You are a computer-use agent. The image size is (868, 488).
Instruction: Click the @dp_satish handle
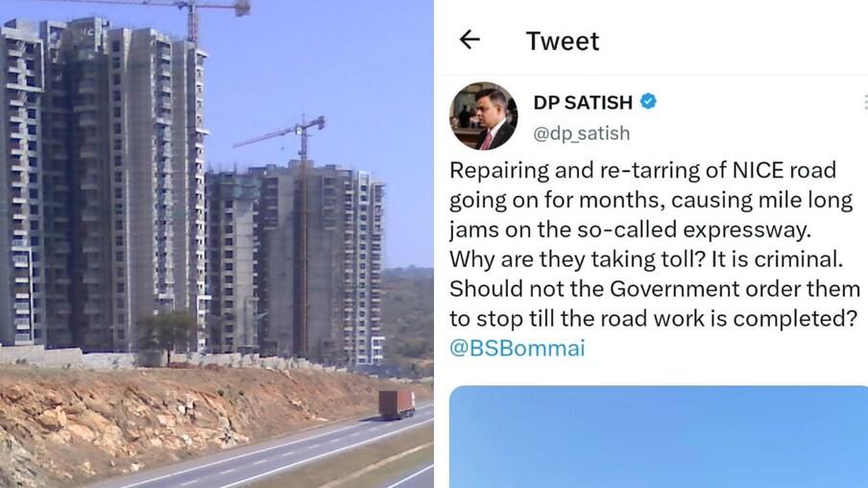coord(581,134)
